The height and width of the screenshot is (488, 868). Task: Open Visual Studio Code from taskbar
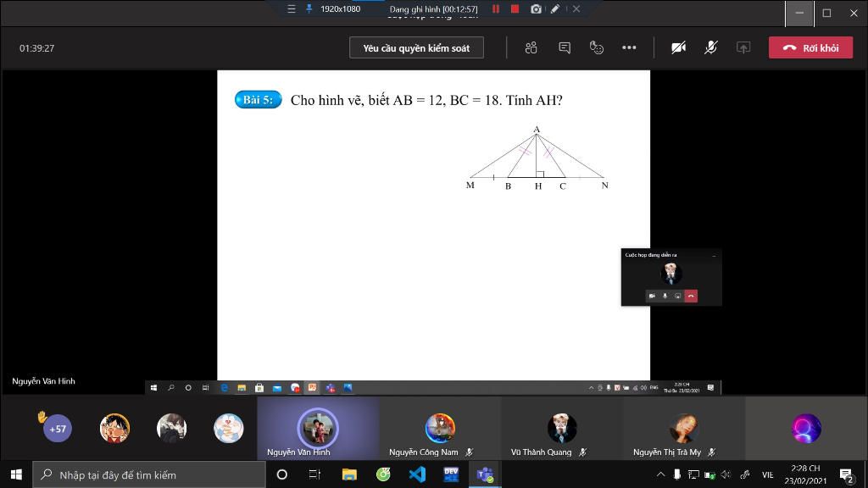[x=417, y=474]
